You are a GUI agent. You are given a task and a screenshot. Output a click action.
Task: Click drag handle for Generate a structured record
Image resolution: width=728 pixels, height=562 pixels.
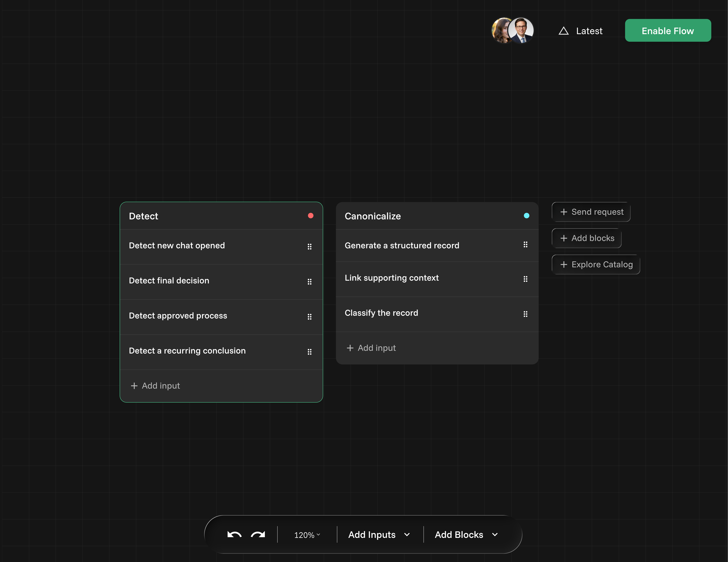pos(525,245)
